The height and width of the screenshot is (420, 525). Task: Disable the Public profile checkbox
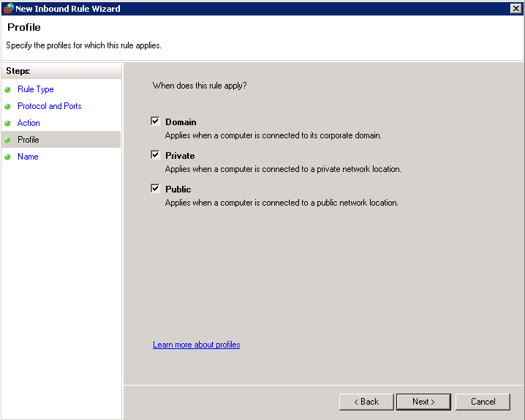[x=155, y=189]
